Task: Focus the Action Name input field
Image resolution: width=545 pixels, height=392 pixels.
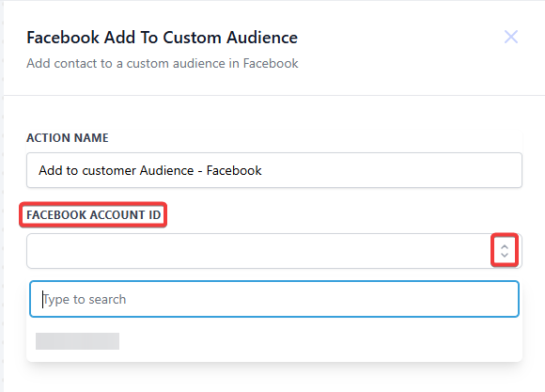Action: coord(274,170)
